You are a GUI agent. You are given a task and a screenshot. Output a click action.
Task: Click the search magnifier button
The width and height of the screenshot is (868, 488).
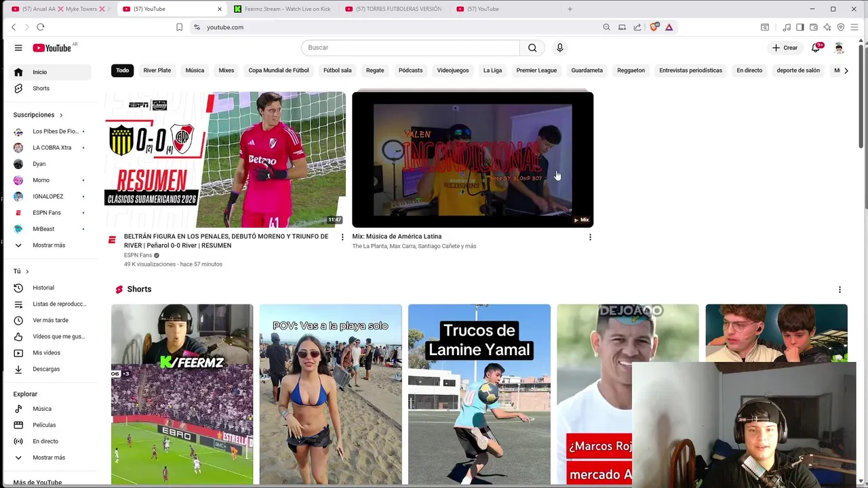tap(532, 47)
